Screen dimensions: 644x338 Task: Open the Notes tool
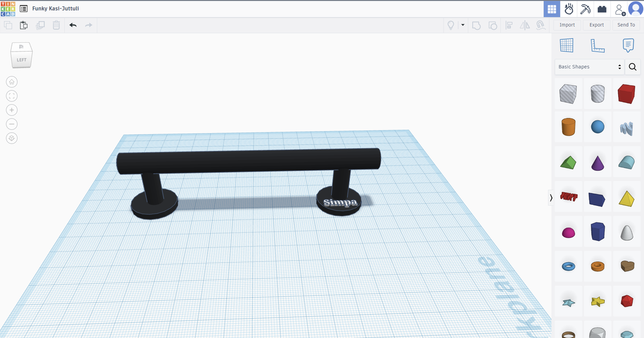point(627,46)
